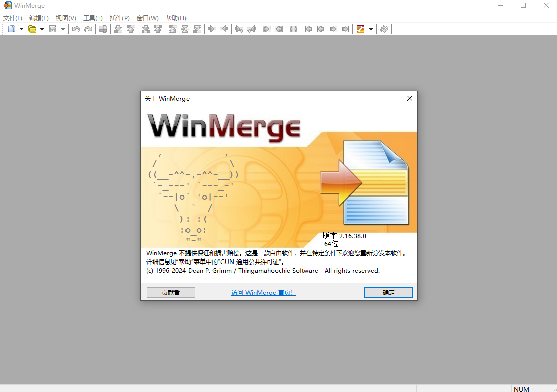Click Copy Left and Advance icon
This screenshot has width=557, height=392.
252,29
